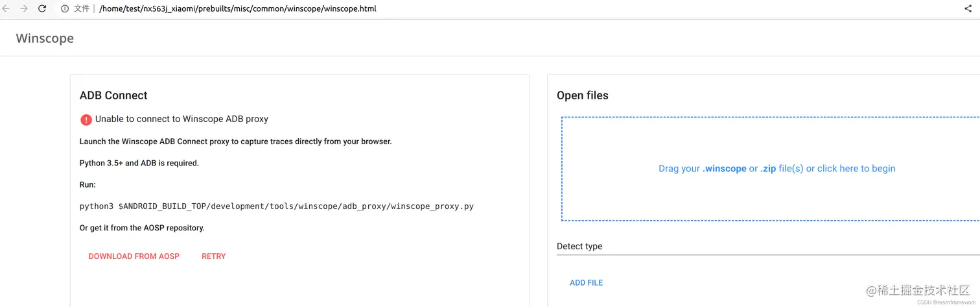Go back with the browser back arrow
980x307 pixels.
(x=6, y=9)
